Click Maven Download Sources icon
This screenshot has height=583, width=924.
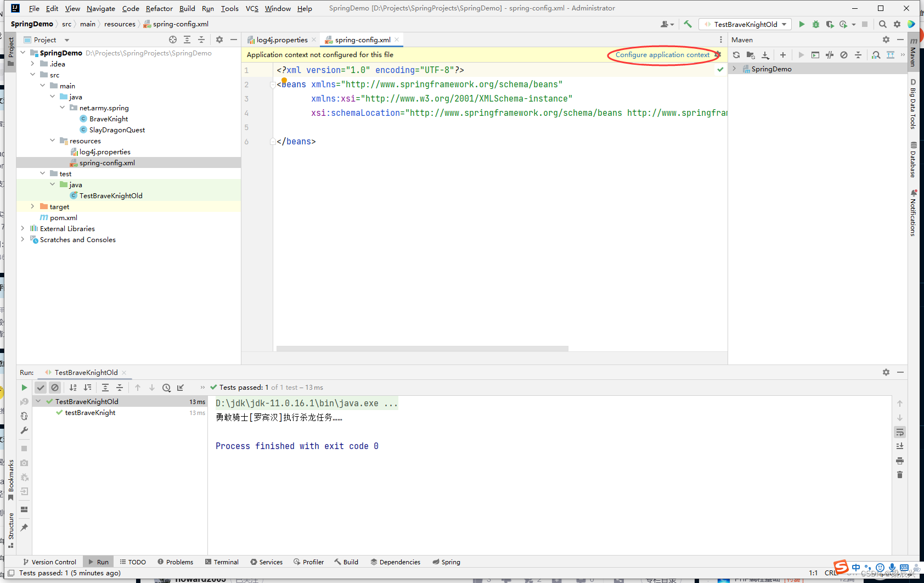(765, 55)
